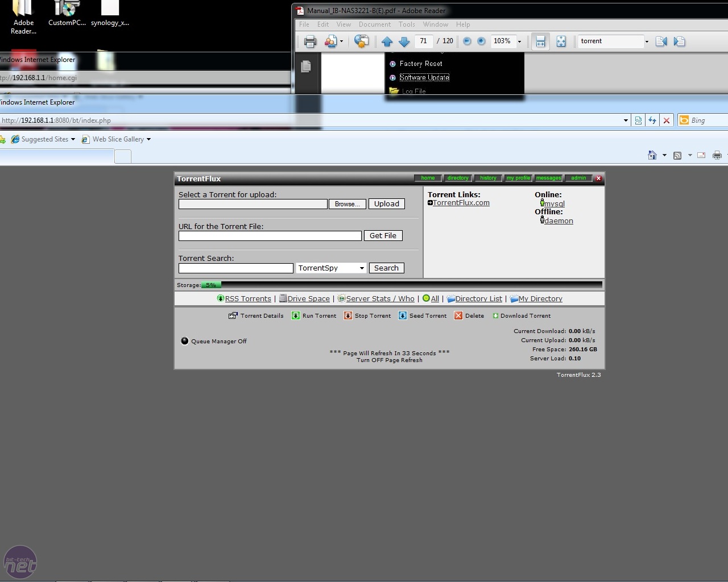This screenshot has width=728, height=582.
Task: Click the Torrent Search text field
Action: pos(236,268)
